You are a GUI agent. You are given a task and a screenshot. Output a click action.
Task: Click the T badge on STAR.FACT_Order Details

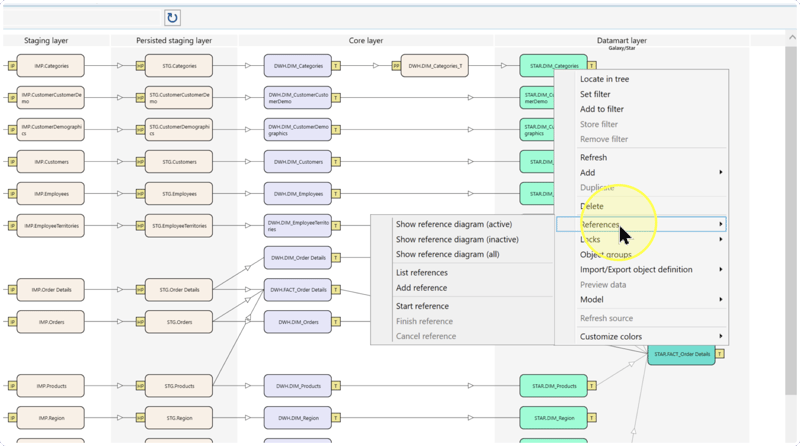719,354
